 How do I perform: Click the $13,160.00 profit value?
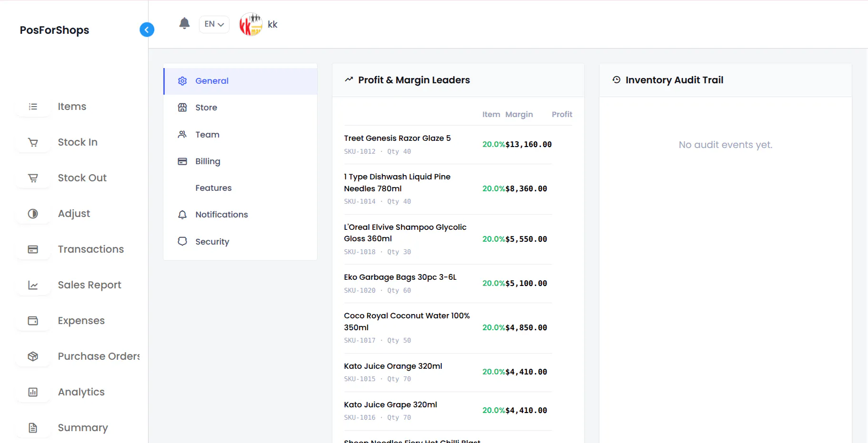pyautogui.click(x=529, y=144)
